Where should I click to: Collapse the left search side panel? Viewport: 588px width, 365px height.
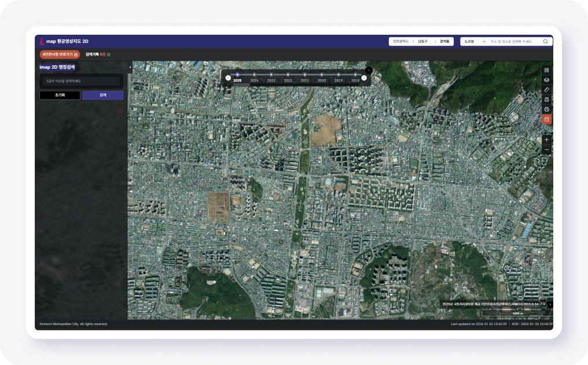click(130, 68)
